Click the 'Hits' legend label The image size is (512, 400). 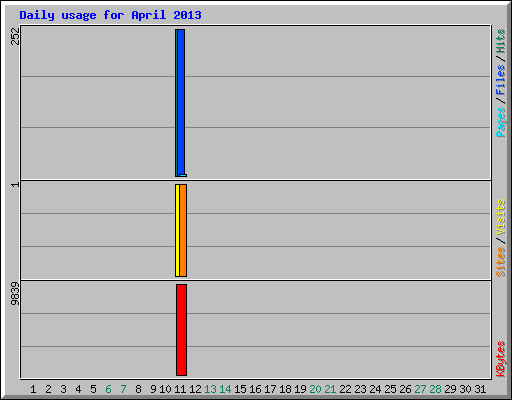[501, 41]
